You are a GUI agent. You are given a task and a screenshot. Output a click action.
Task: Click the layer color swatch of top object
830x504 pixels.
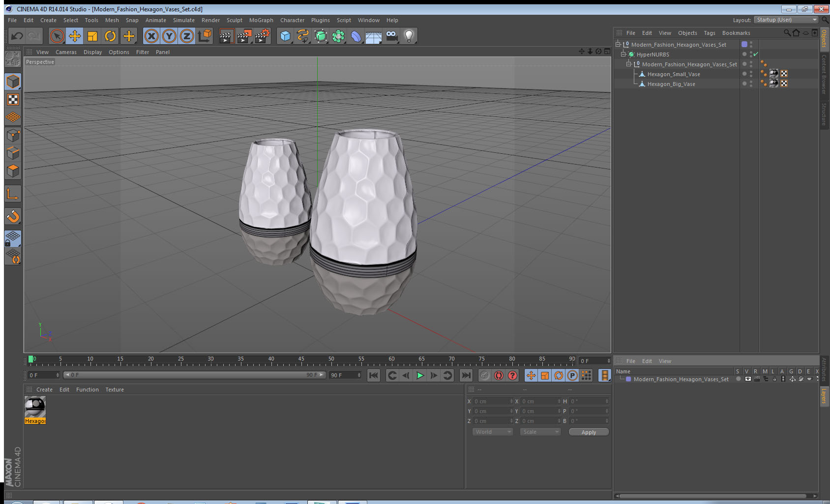744,44
